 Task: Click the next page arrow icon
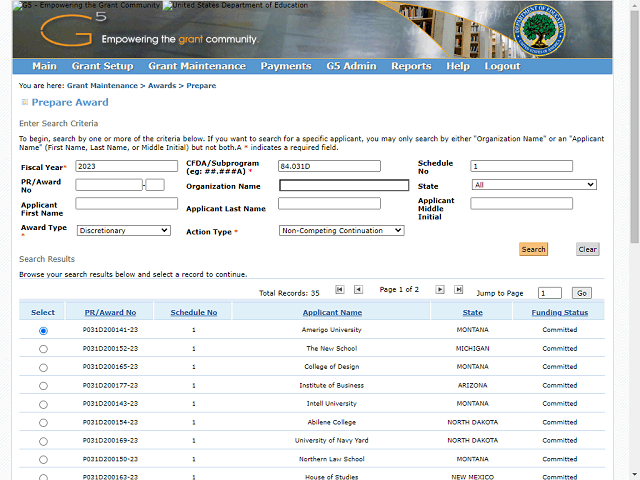[x=440, y=289]
